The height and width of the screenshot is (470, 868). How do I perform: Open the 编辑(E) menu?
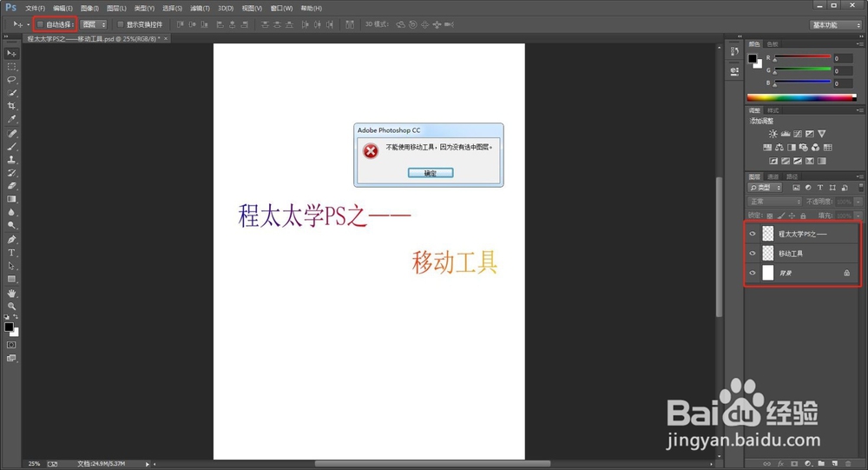pos(62,9)
